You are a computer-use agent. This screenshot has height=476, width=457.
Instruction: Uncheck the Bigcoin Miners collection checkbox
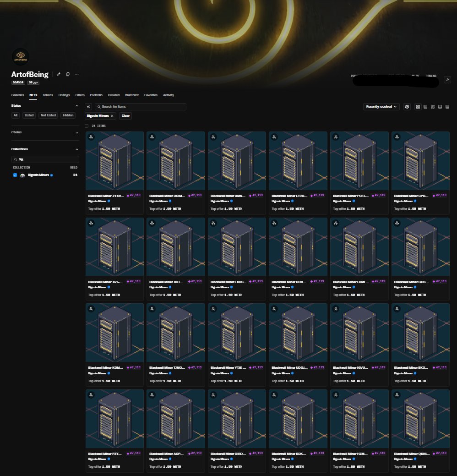coord(15,175)
